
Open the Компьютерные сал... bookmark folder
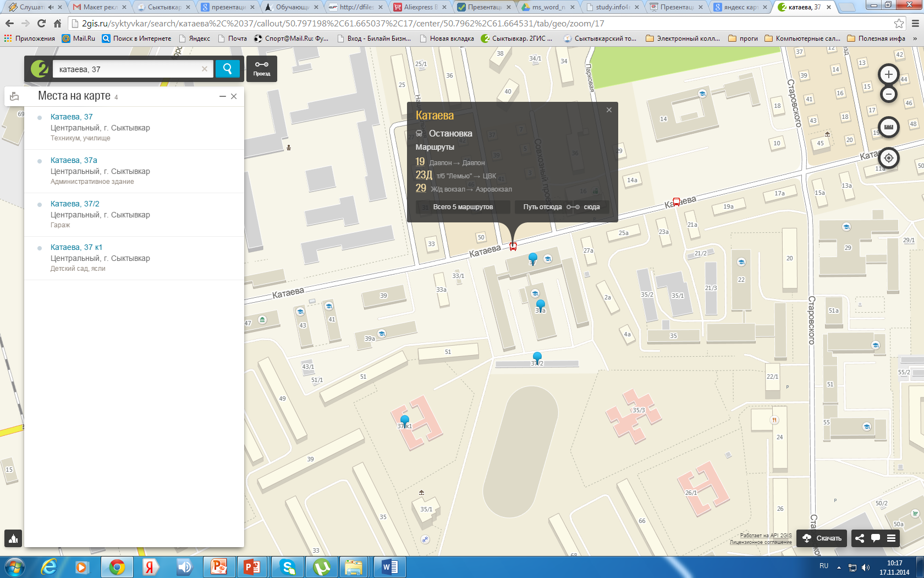point(802,39)
